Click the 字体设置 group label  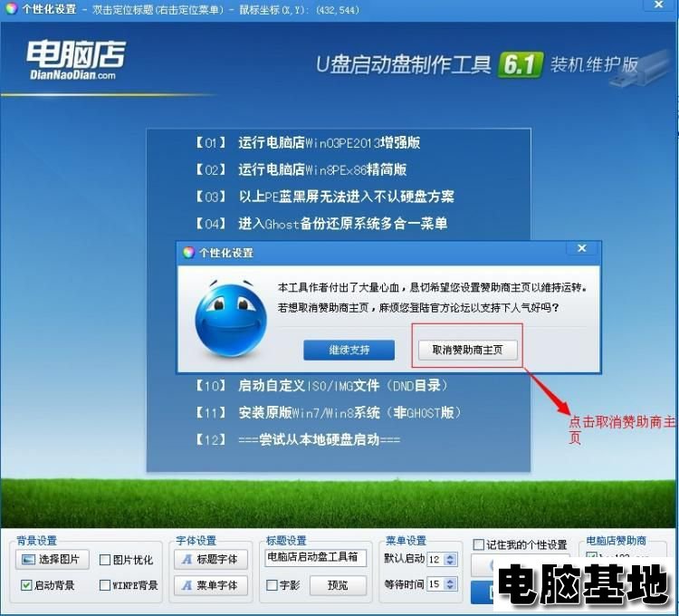point(196,540)
